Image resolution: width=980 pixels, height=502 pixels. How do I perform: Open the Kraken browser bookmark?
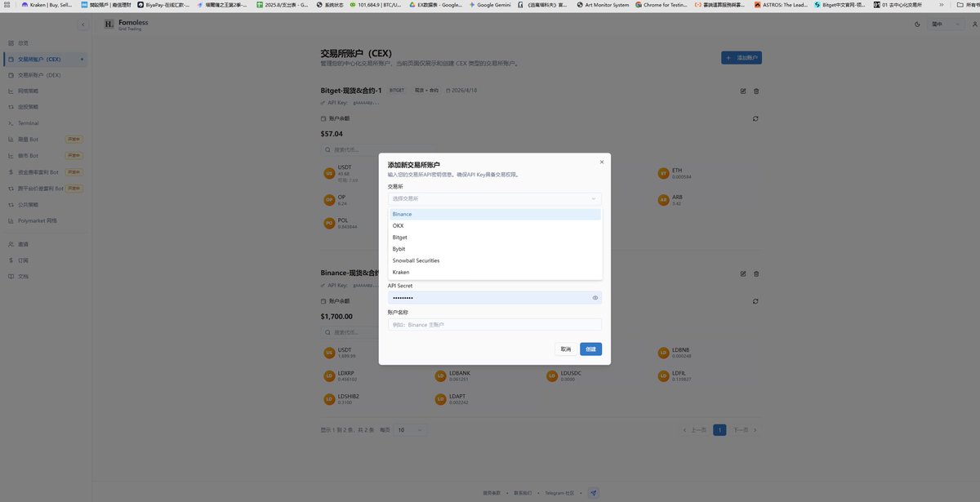pos(48,5)
